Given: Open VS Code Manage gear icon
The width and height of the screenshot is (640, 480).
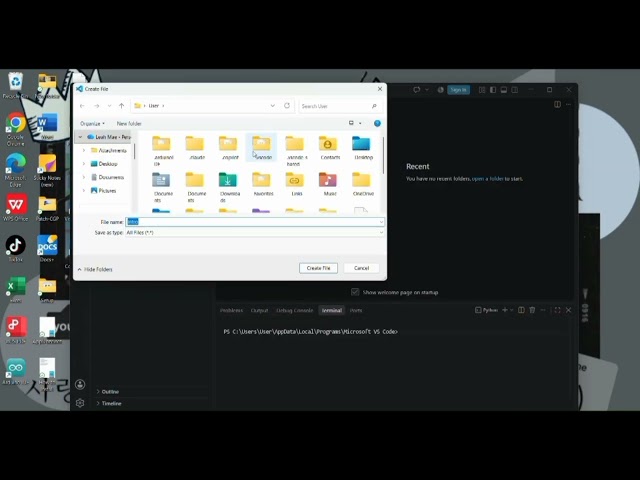Looking at the screenshot, I should pyautogui.click(x=80, y=403).
